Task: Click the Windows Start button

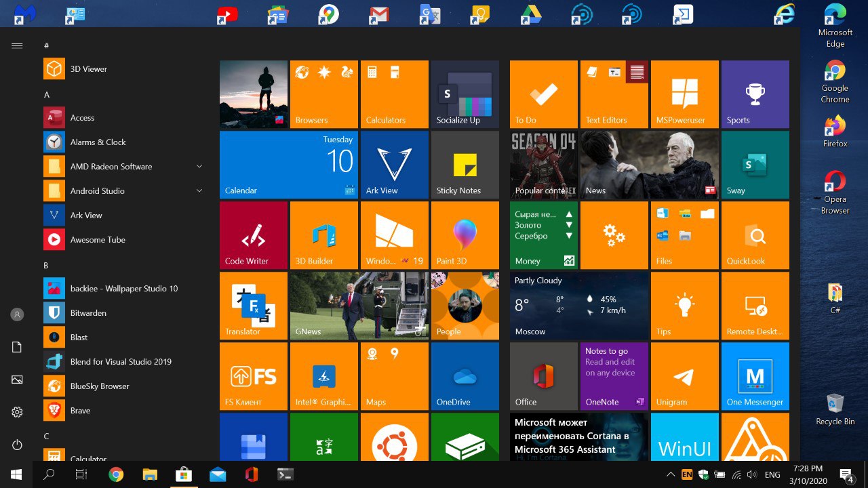Action: (x=16, y=474)
